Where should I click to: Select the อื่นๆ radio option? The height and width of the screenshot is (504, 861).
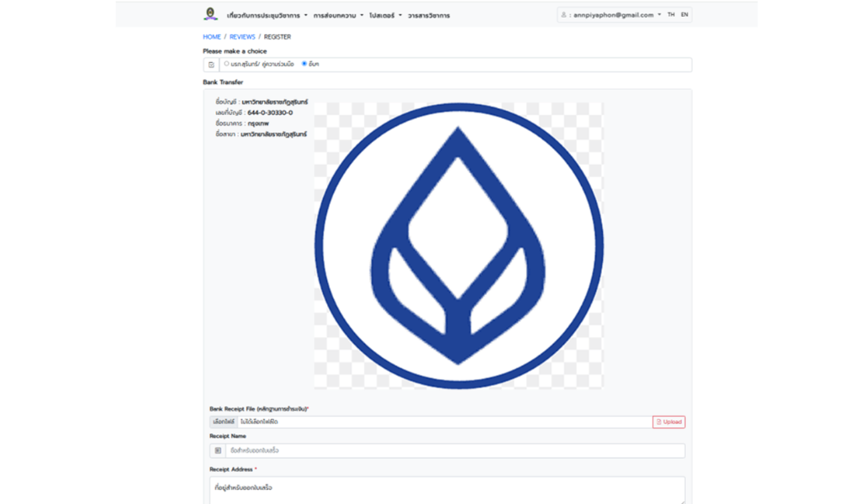tap(304, 64)
